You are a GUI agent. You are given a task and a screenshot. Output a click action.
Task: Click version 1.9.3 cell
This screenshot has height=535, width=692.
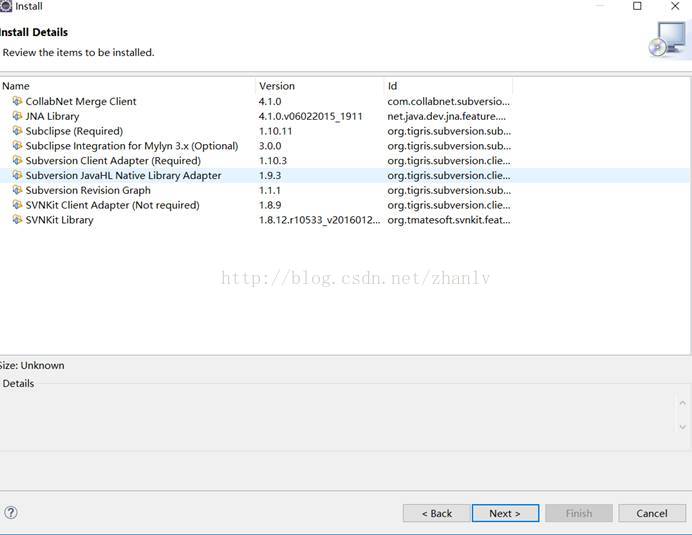(x=270, y=175)
